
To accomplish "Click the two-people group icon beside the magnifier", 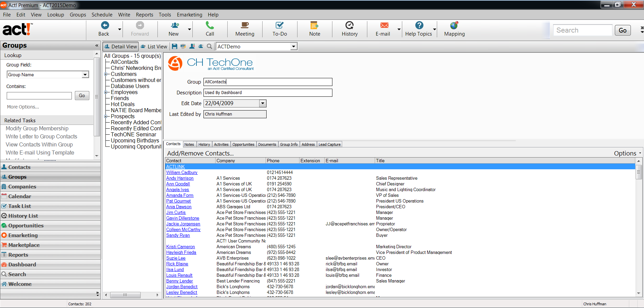I will coord(201,46).
